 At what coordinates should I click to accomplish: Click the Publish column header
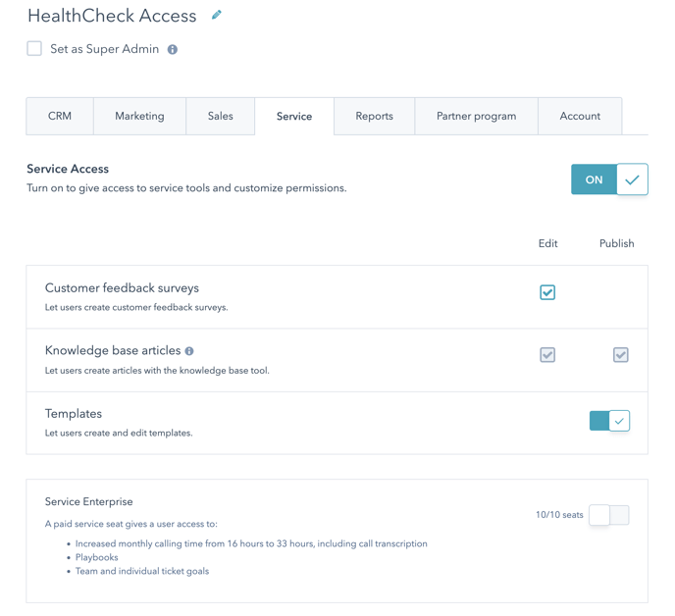616,243
